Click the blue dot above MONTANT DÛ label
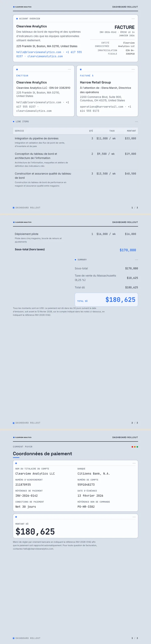The image size is (151, 644). (x=16, y=517)
